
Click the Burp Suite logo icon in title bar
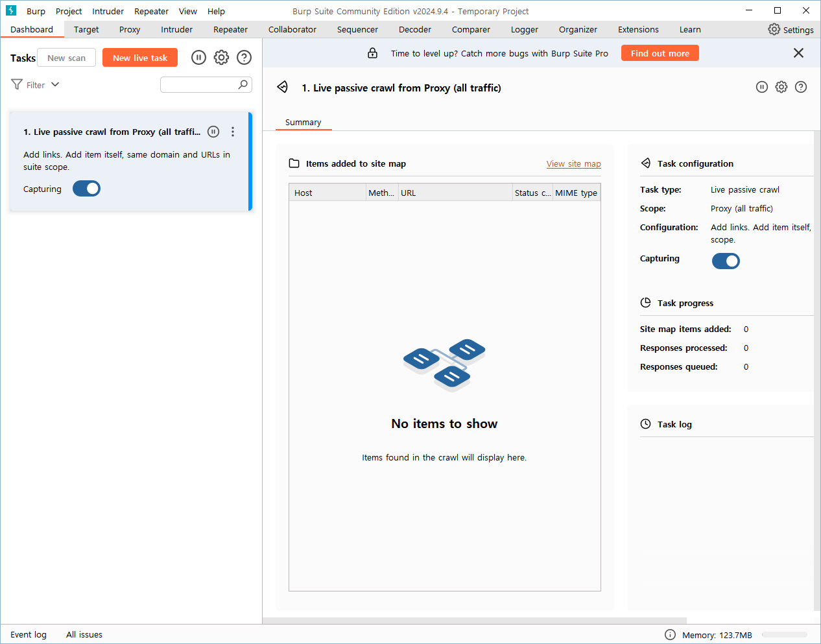11,10
